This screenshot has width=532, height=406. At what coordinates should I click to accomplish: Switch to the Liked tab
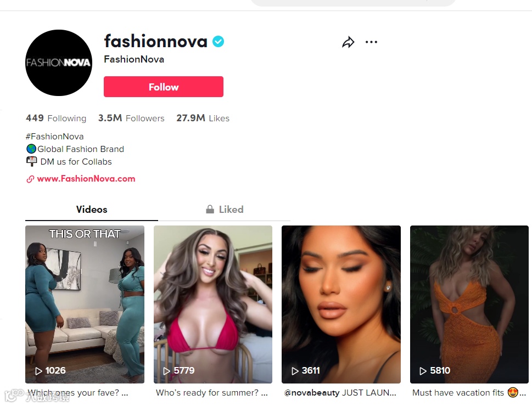point(225,209)
